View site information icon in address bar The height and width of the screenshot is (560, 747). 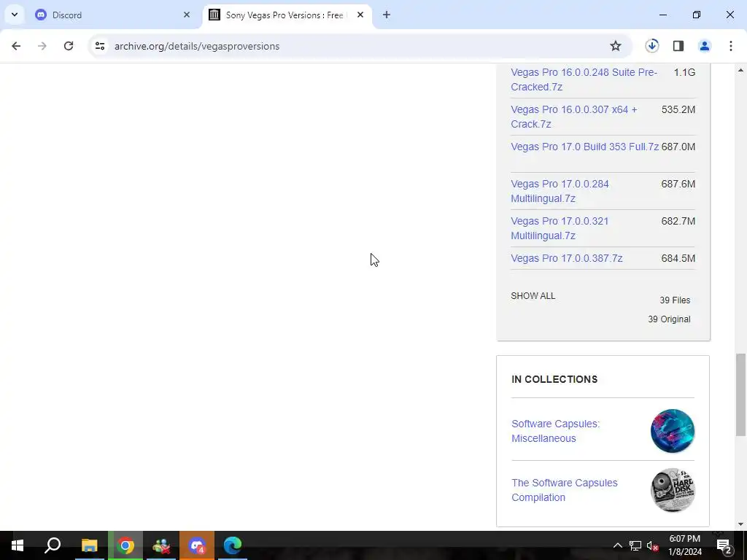pos(99,46)
